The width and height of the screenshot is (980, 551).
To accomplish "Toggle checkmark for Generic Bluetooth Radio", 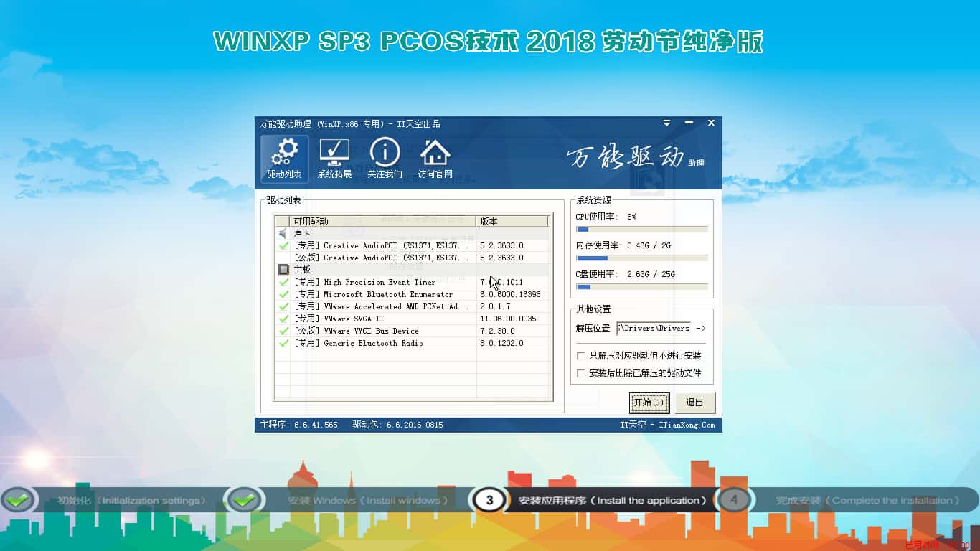I will click(x=284, y=343).
